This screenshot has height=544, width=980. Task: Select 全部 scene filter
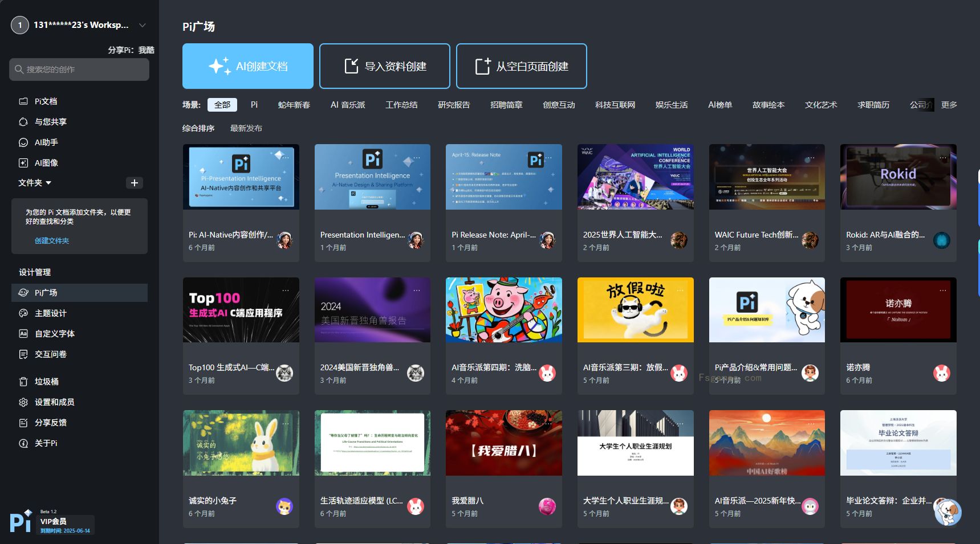pos(222,105)
